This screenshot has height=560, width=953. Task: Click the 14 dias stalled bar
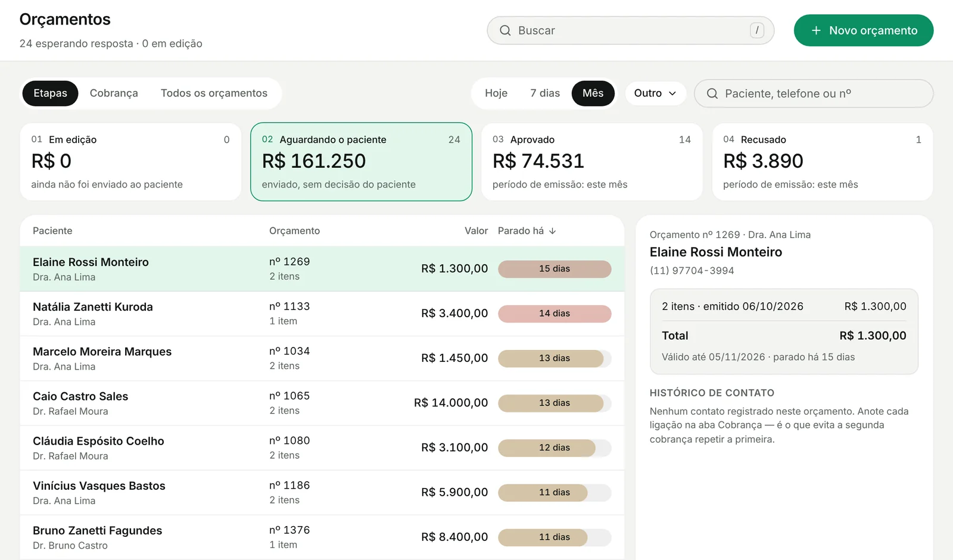(555, 314)
